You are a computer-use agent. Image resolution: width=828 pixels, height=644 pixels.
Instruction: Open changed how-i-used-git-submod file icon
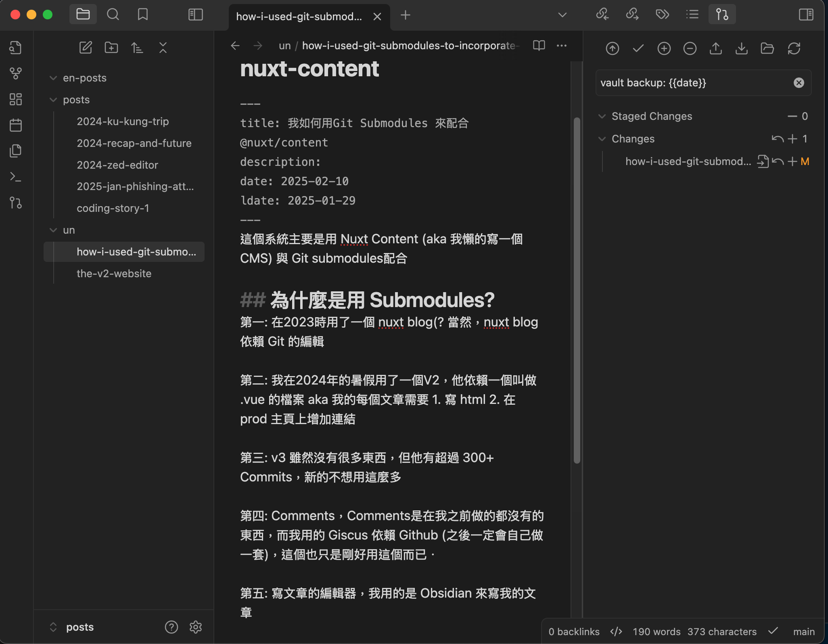coord(762,161)
